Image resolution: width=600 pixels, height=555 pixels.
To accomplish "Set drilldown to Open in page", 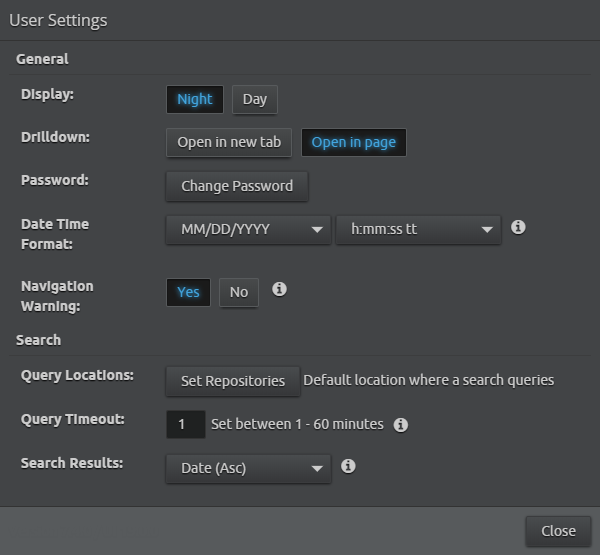I will click(353, 142).
